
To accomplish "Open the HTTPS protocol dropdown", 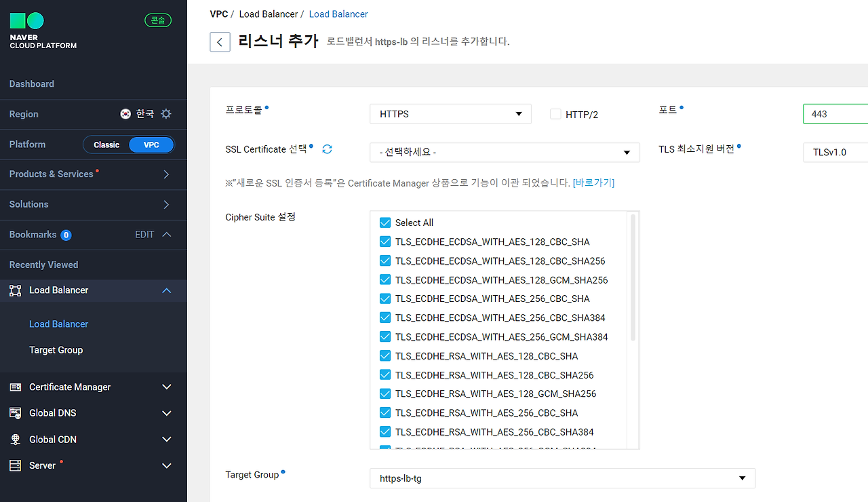I will pos(450,114).
